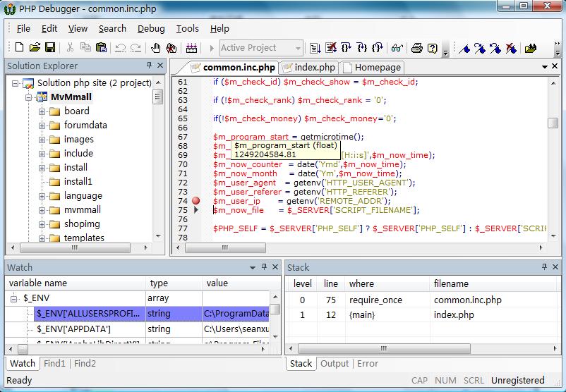The width and height of the screenshot is (566, 392).
Task: Clear breakpoints with the crossed hand icon
Action: coord(171,48)
